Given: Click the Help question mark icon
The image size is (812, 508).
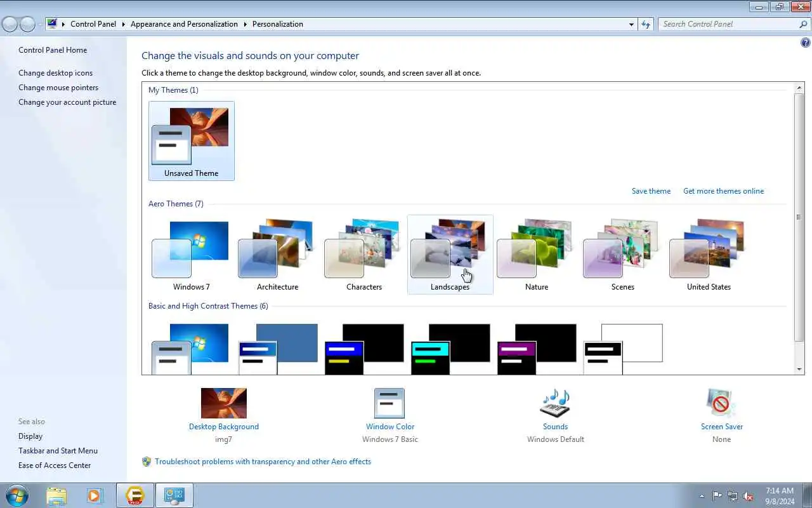Looking at the screenshot, I should click(805, 43).
